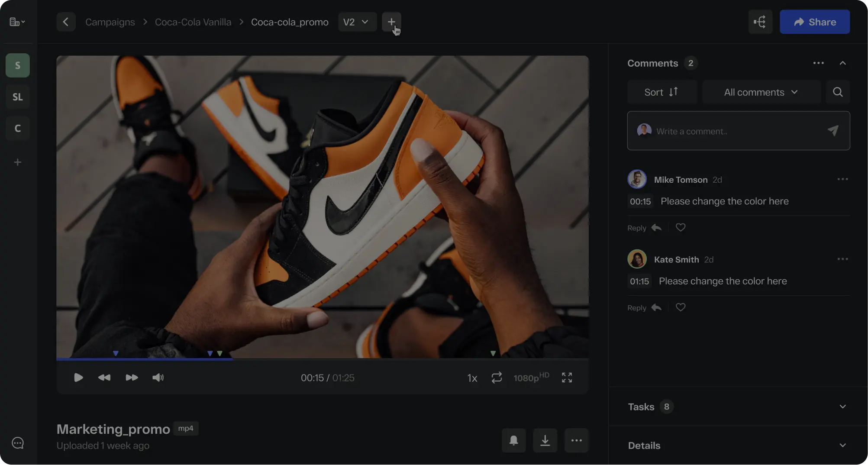Play the video

pos(78,378)
